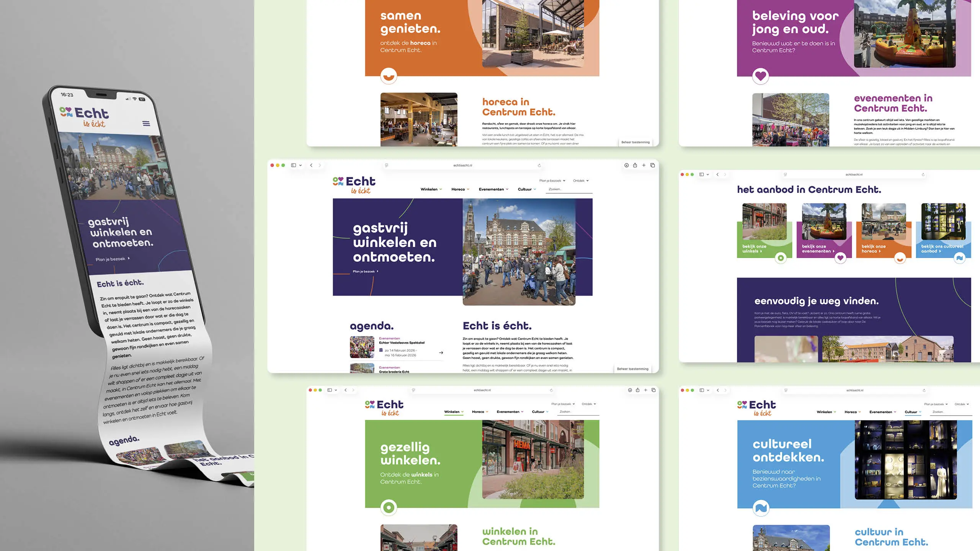Click heart icon under bekijk onze evenementen card

840,258
